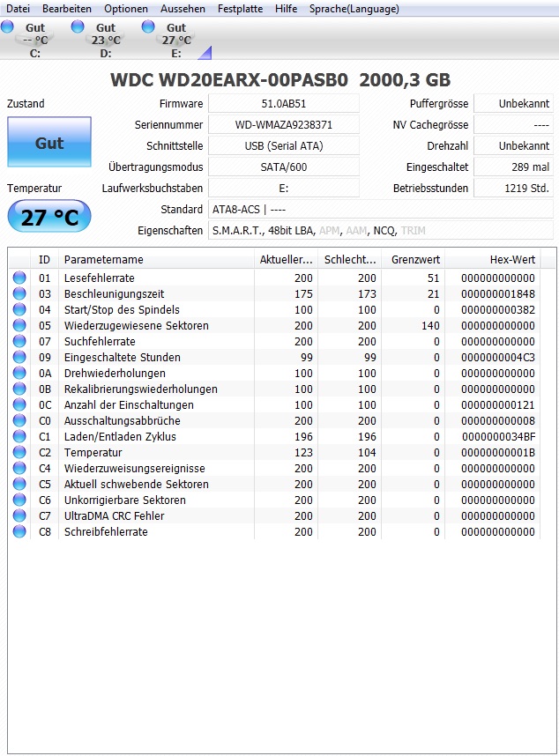Click the Firmware field 51.0AB51
Screen dimensions: 559x756
click(x=284, y=104)
